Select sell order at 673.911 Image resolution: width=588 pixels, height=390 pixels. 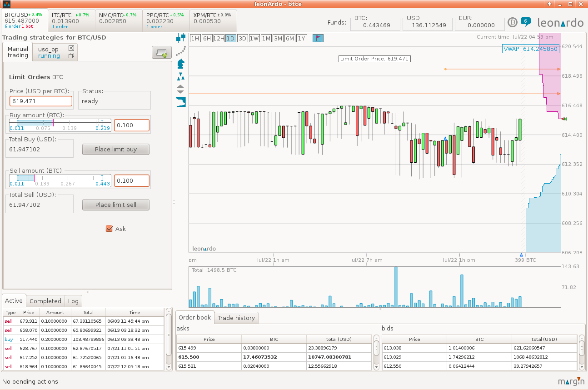[x=84, y=321]
